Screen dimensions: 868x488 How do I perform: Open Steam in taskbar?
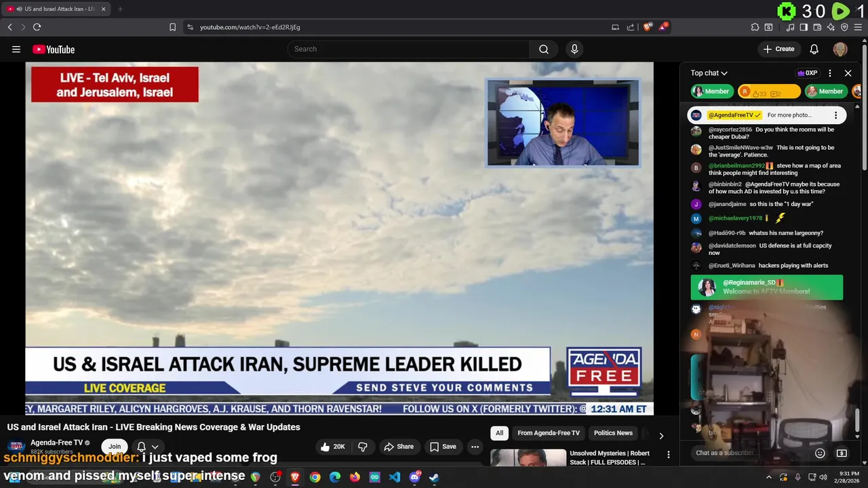[434, 477]
